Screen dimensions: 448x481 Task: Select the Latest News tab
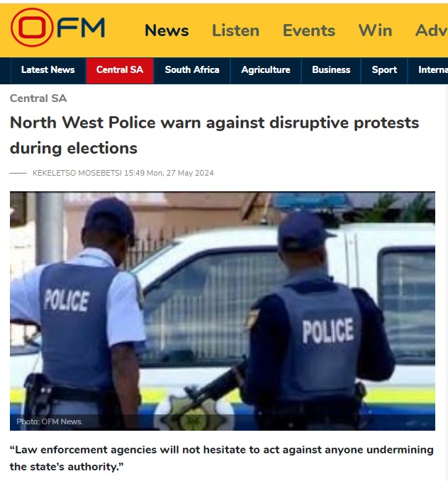pyautogui.click(x=48, y=70)
